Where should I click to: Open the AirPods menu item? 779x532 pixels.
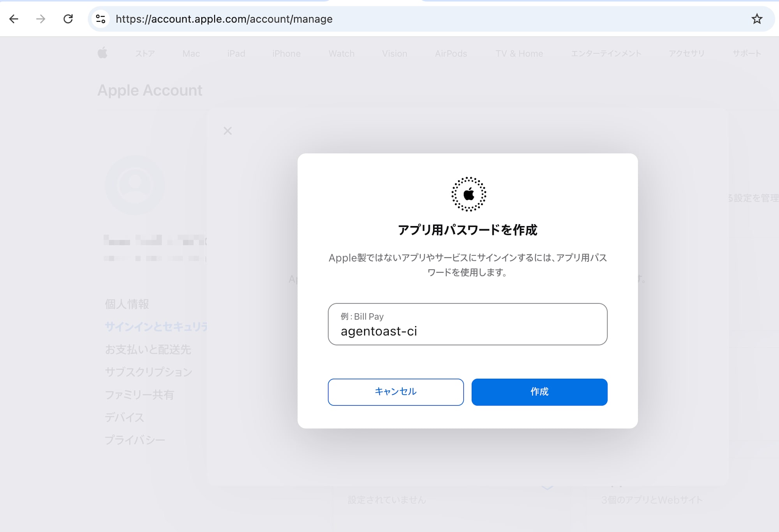point(451,54)
